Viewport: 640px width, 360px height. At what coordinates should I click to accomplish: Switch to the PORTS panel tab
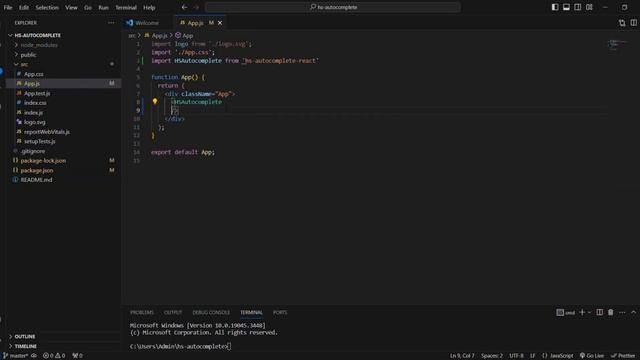point(280,313)
